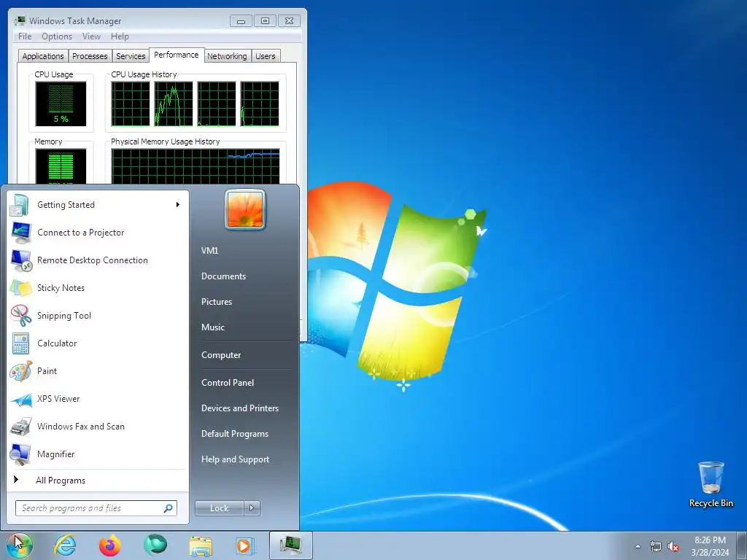Open Music from Start menu
The width and height of the screenshot is (747, 560).
tap(212, 327)
